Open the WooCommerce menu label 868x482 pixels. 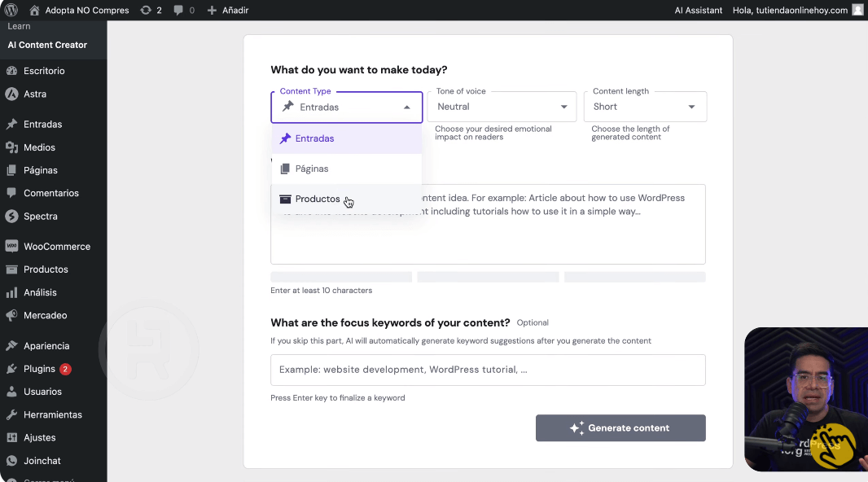click(x=57, y=246)
